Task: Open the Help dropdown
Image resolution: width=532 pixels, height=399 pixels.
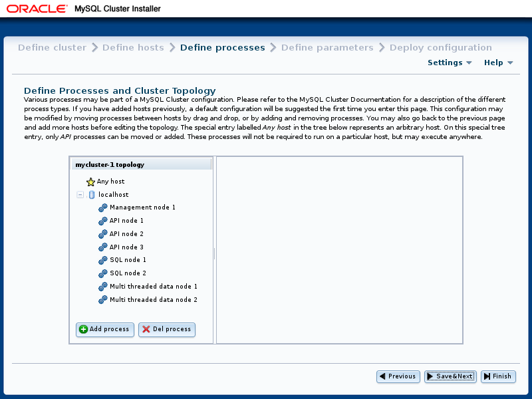Action: pos(498,62)
